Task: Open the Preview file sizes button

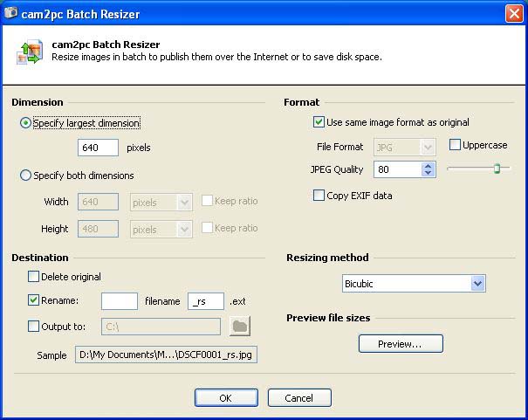Action: pyautogui.click(x=401, y=344)
